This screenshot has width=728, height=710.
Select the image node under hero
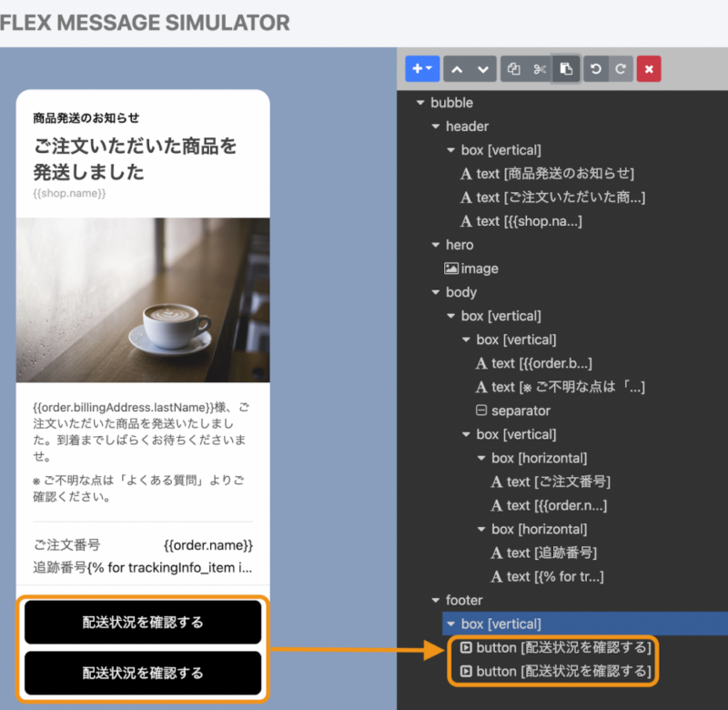tap(471, 269)
